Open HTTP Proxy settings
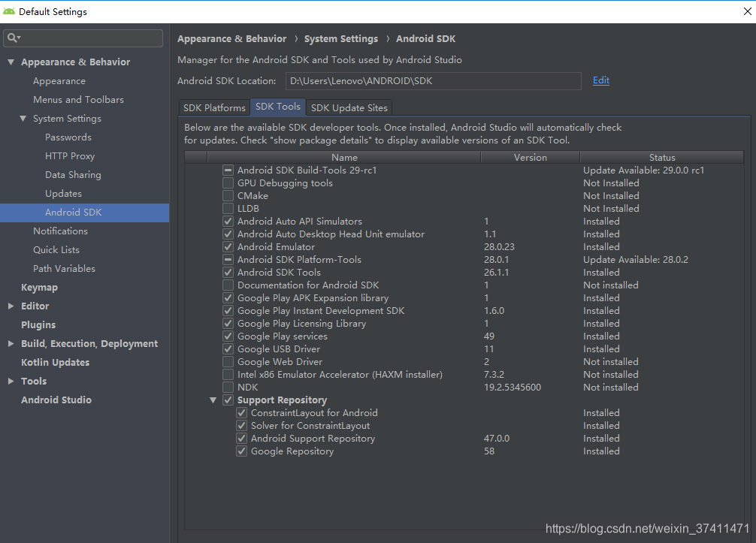Image resolution: width=756 pixels, height=543 pixels. pyautogui.click(x=70, y=156)
